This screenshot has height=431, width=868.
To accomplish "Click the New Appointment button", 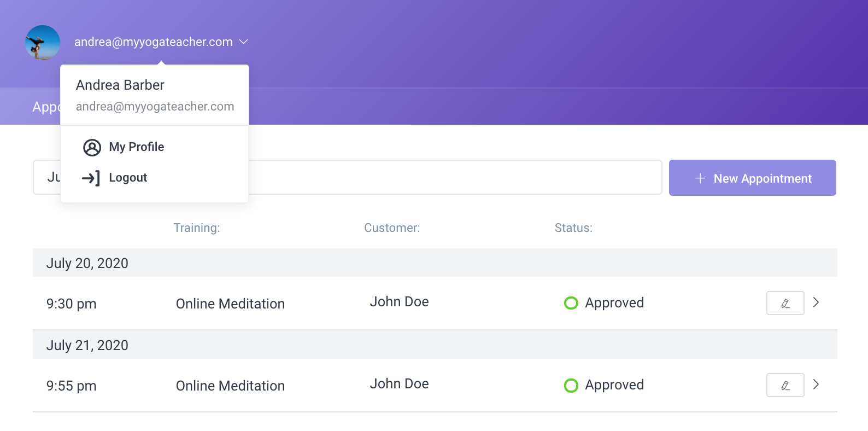I will point(752,178).
